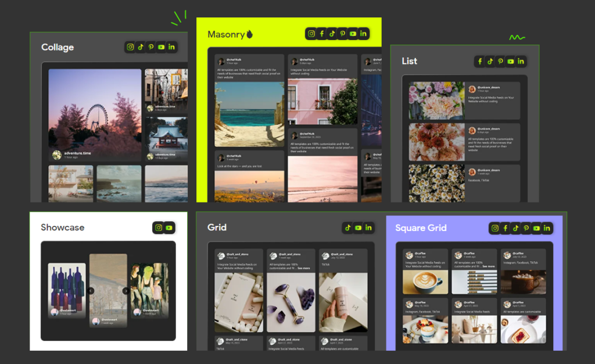Image resolution: width=595 pixels, height=364 pixels.
Task: Choose the TikTok icon on List card
Action: click(x=490, y=61)
